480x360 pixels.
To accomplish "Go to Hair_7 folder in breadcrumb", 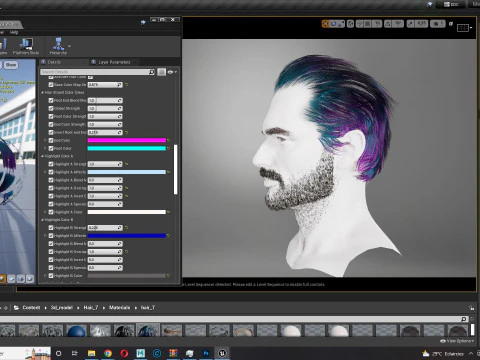I will 91,308.
